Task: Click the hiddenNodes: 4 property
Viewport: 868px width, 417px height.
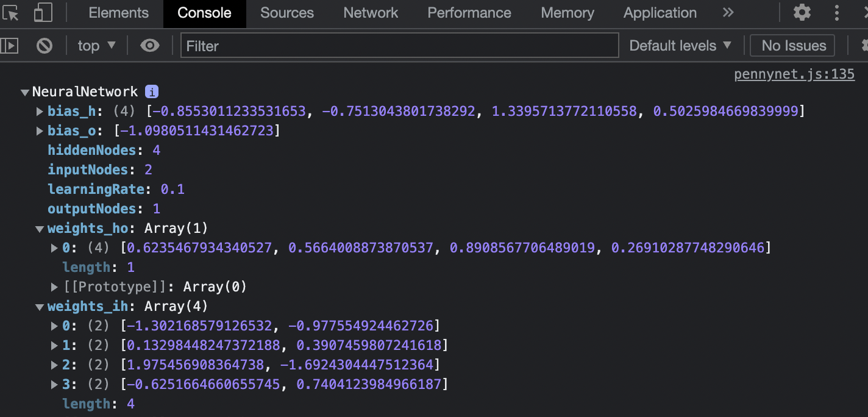Action: click(104, 150)
